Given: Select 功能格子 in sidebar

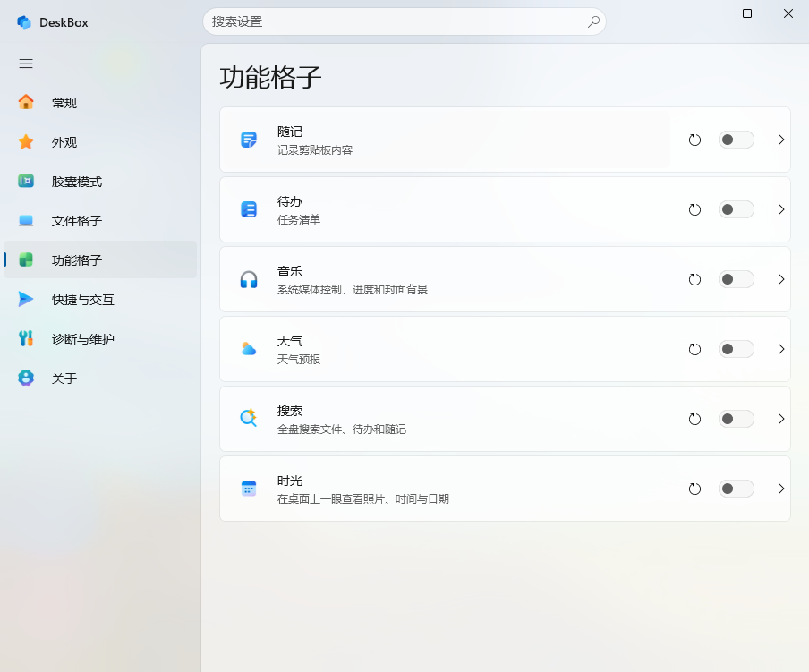Looking at the screenshot, I should 100,259.
